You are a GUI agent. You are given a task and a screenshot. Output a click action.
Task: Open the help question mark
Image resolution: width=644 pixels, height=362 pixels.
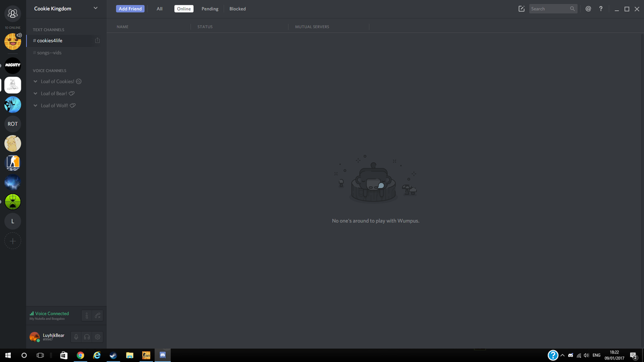point(601,9)
